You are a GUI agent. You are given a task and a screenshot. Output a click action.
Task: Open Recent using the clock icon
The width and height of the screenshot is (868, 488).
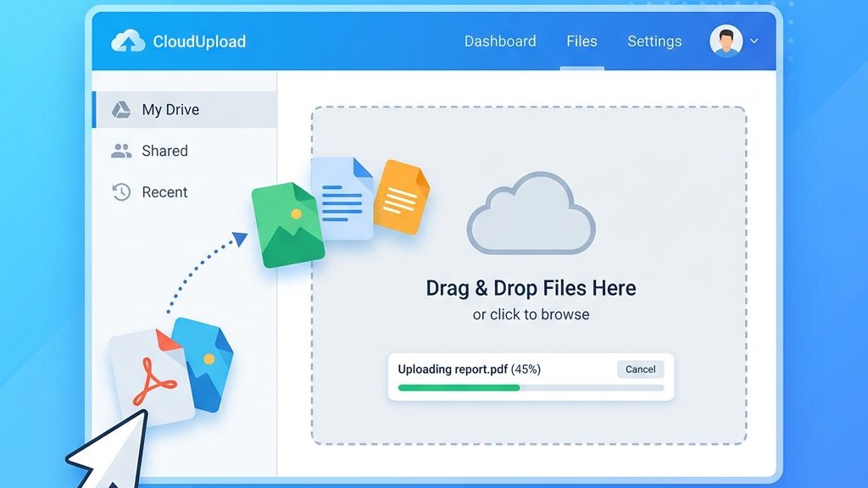pyautogui.click(x=121, y=191)
